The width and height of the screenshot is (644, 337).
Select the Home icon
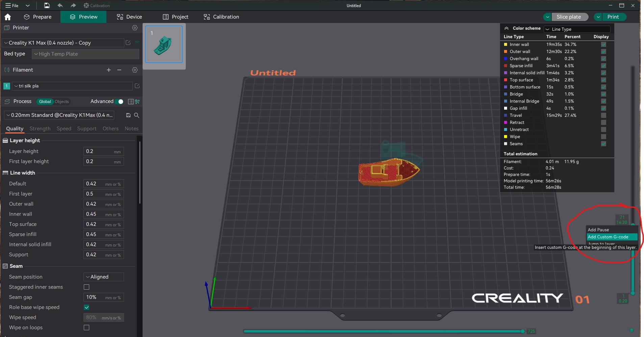coord(7,17)
